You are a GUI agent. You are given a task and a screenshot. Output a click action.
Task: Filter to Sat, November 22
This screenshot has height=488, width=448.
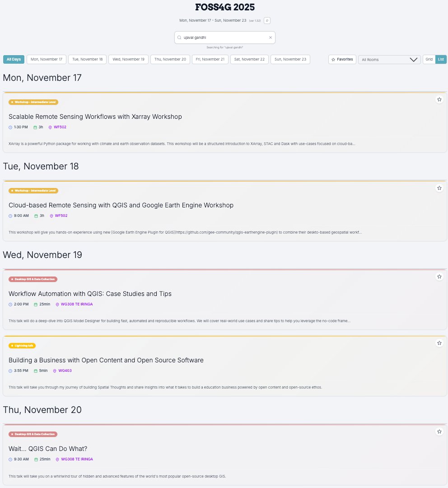[249, 60]
